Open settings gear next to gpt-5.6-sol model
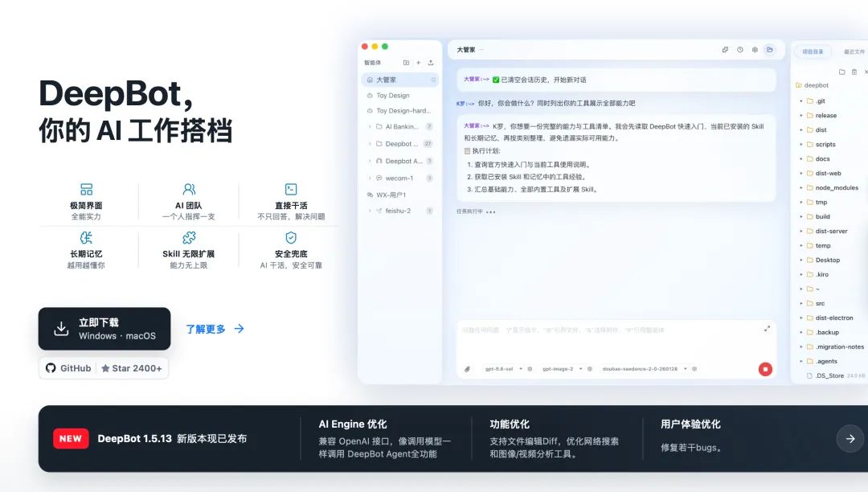 530,368
